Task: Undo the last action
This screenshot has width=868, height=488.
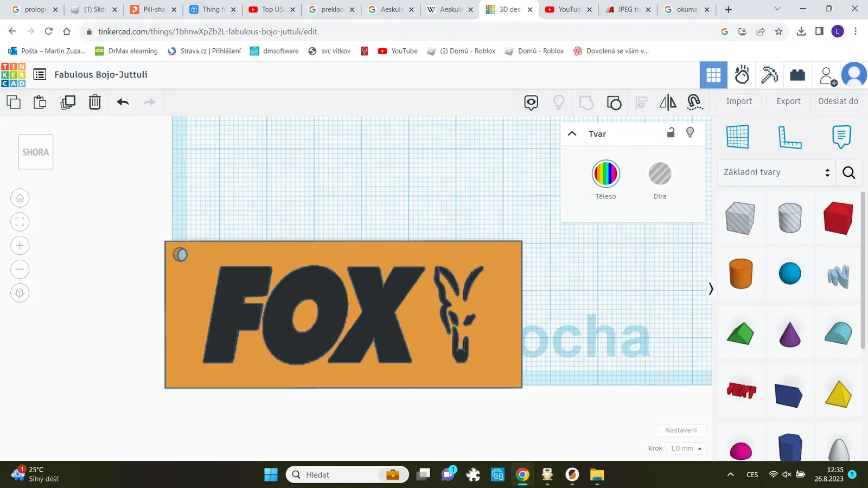Action: click(x=123, y=102)
